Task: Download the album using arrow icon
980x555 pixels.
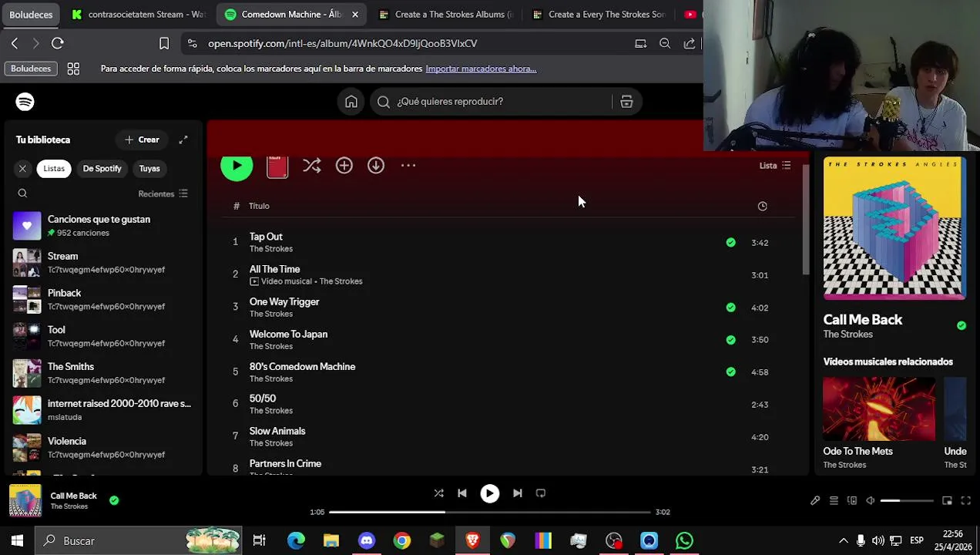Action: [375, 166]
